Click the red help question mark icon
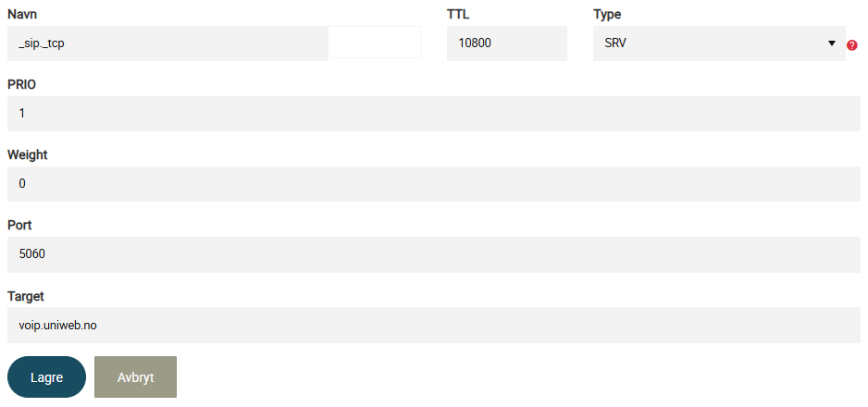 (x=852, y=45)
